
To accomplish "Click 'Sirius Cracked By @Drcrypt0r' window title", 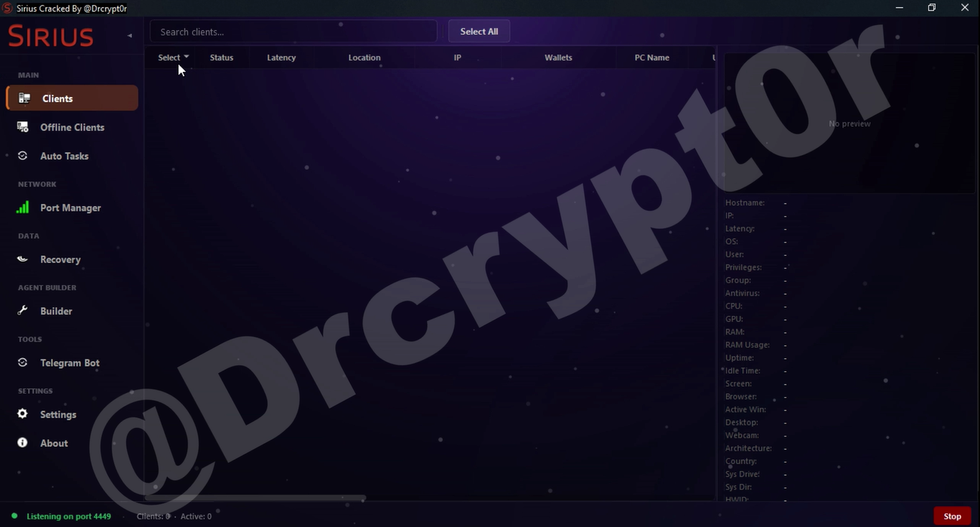I will click(72, 9).
